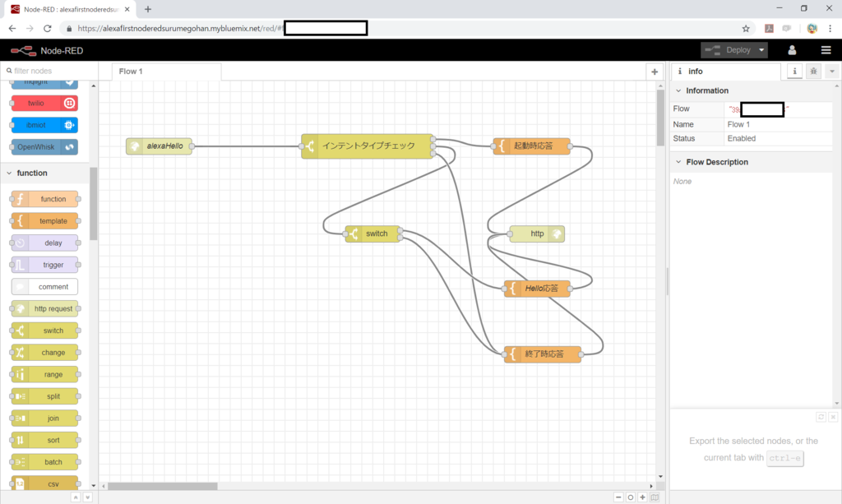Select the split palette node
Image resolution: width=842 pixels, height=504 pixels.
44,396
